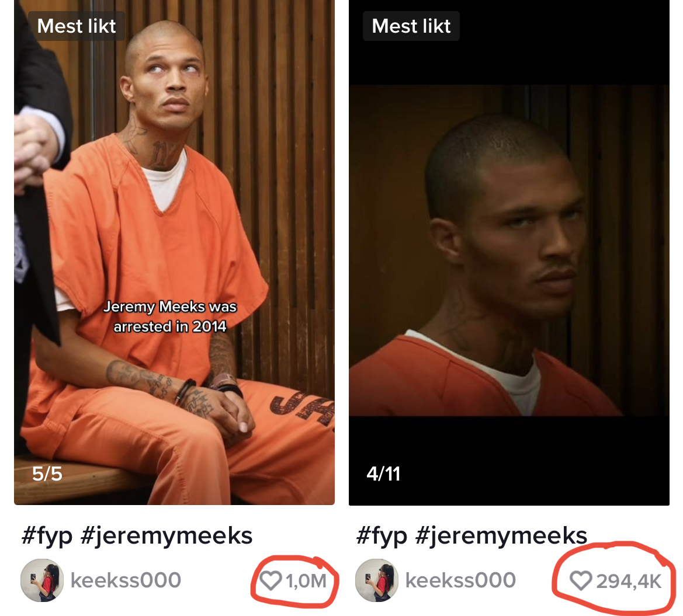
Task: Open left keekss000 profile avatar
Action: 42,580
